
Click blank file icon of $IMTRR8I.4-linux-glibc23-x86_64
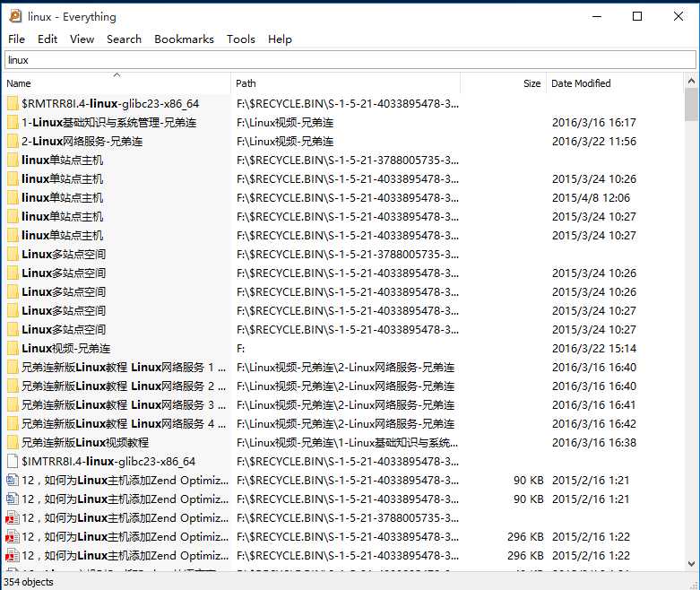13,462
